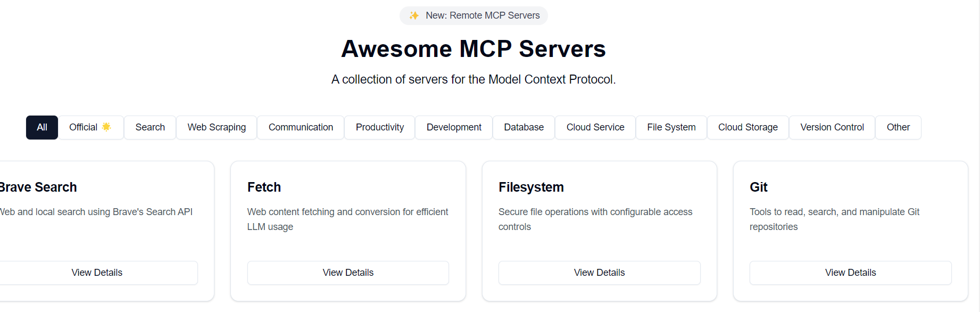Click the Fetch description about LLM usage
980x312 pixels.
pos(348,219)
